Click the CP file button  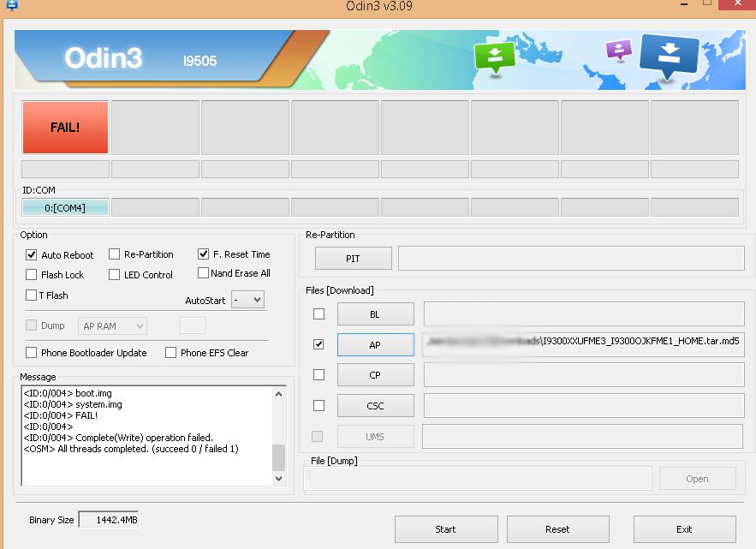point(375,375)
